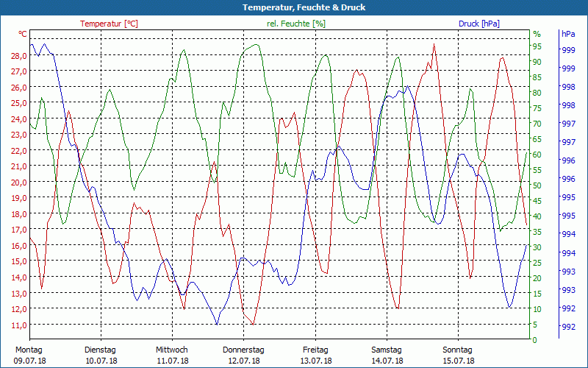Select the green legend label 'rel. Feuchte [%]'
Viewport: 588px width, 368px height.
[296, 24]
